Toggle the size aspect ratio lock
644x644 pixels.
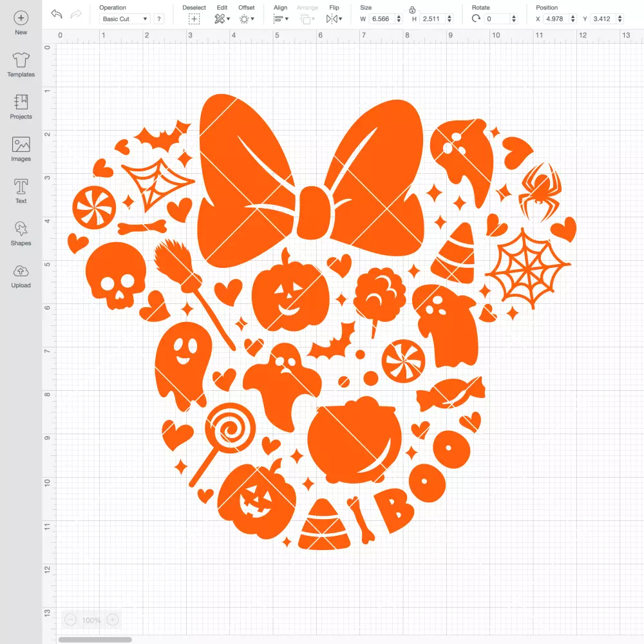click(x=412, y=10)
